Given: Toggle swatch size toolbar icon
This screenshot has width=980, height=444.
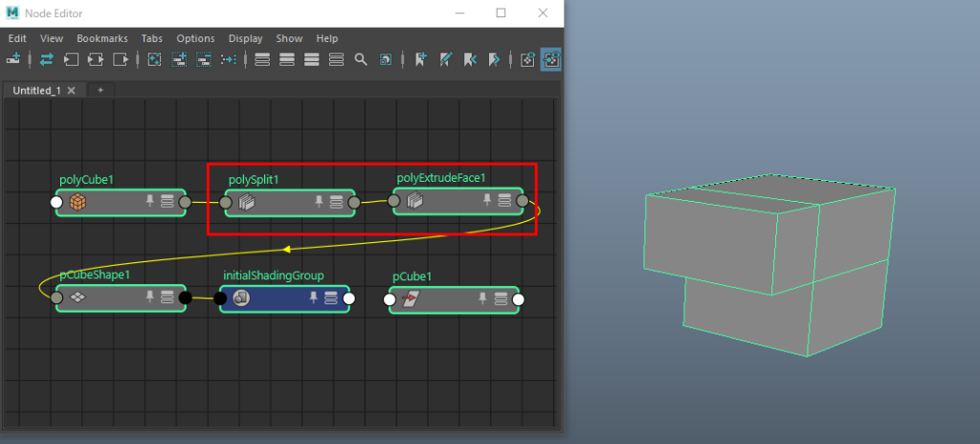Looking at the screenshot, I should 386,59.
